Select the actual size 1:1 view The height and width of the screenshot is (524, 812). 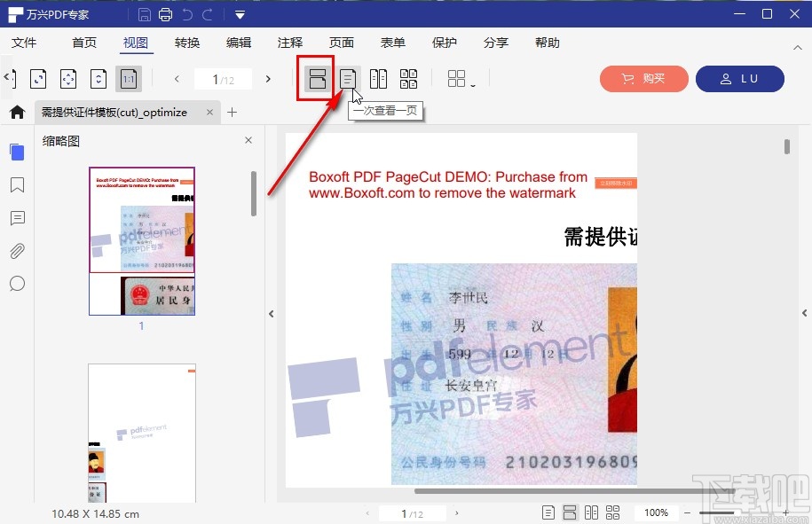[x=129, y=78]
